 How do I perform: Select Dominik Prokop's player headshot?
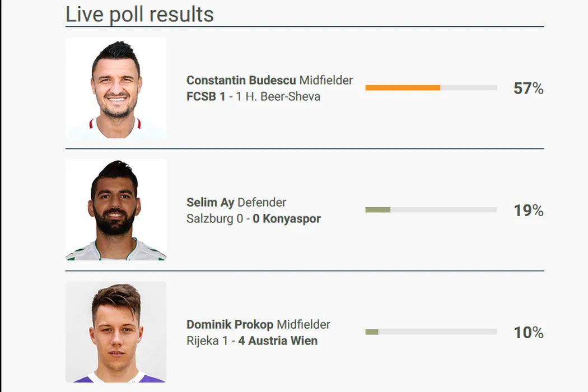[x=116, y=332]
